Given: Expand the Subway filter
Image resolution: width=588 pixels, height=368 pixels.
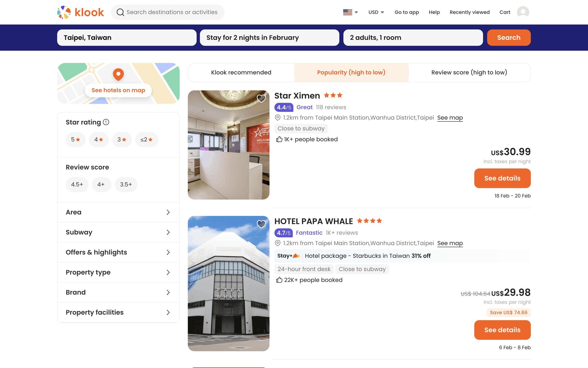Looking at the screenshot, I should 118,232.
